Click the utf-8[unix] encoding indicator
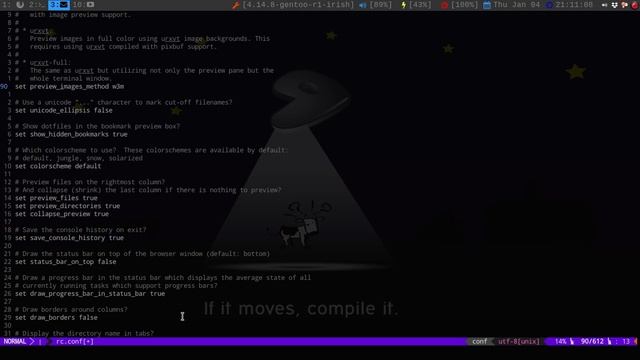This screenshot has height=360, width=640. 518,342
